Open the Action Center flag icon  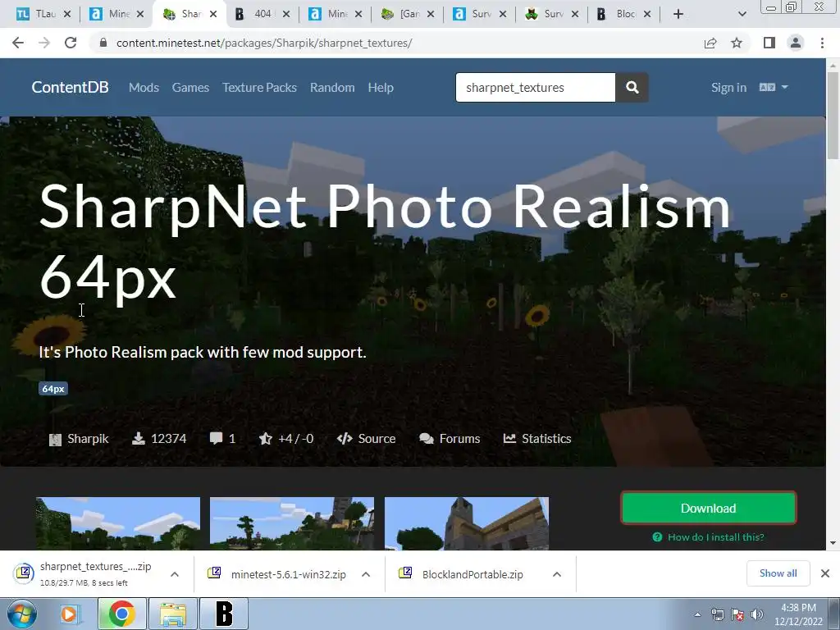(x=737, y=614)
